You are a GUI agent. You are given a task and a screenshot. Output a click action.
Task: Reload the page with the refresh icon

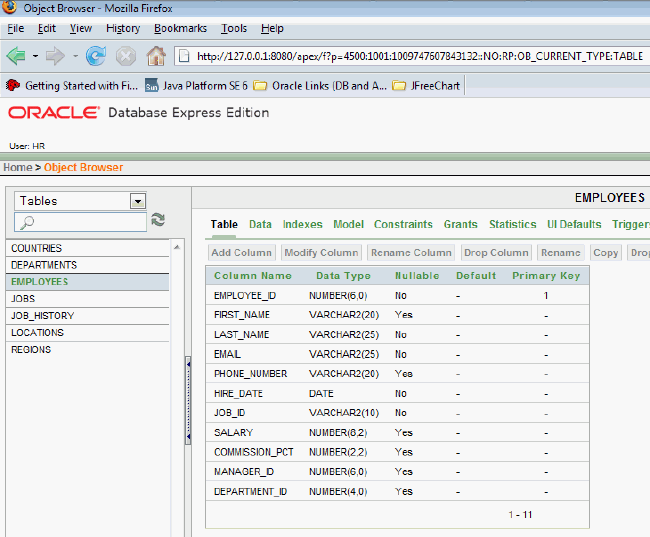pos(95,56)
